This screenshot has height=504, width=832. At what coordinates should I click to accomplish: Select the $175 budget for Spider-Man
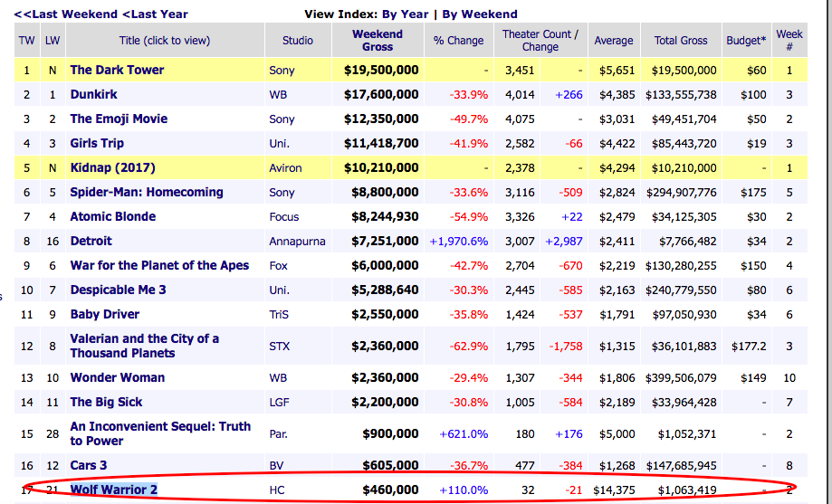(x=753, y=193)
